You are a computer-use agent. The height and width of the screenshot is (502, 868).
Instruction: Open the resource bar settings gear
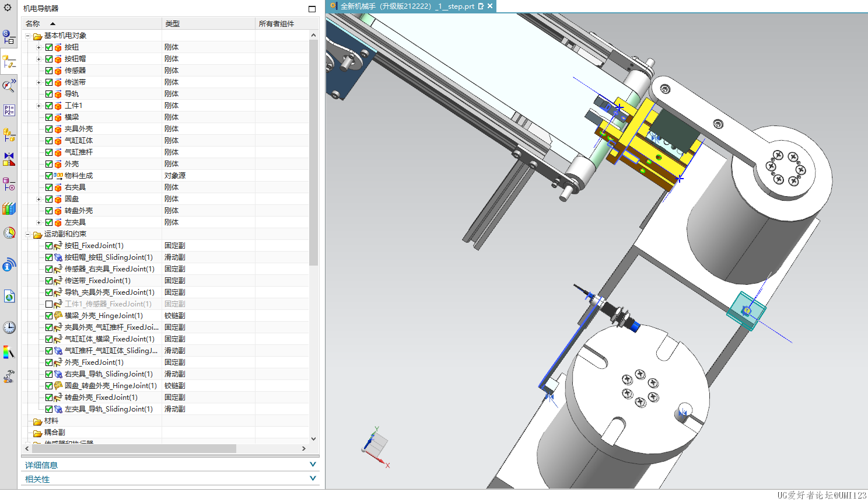8,8
